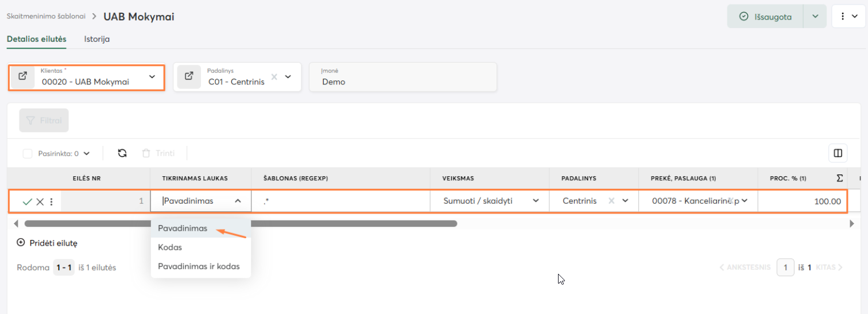Click the horizontal table scrollbar
868x314 pixels.
pos(241,223)
